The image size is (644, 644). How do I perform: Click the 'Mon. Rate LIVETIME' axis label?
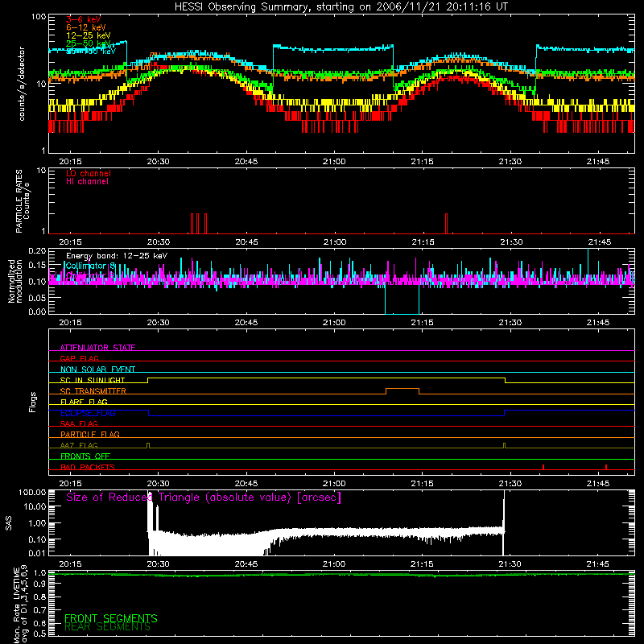(x=17, y=606)
